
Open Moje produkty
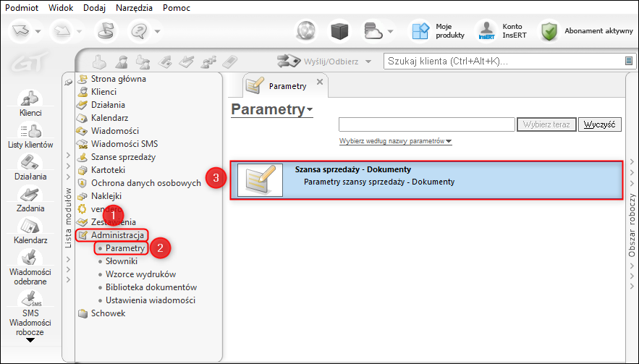pyautogui.click(x=438, y=31)
